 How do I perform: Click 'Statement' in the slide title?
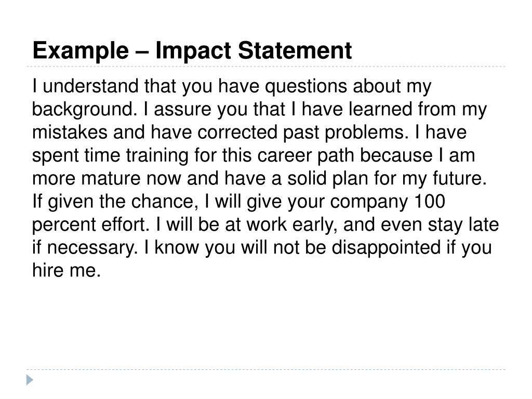click(295, 50)
